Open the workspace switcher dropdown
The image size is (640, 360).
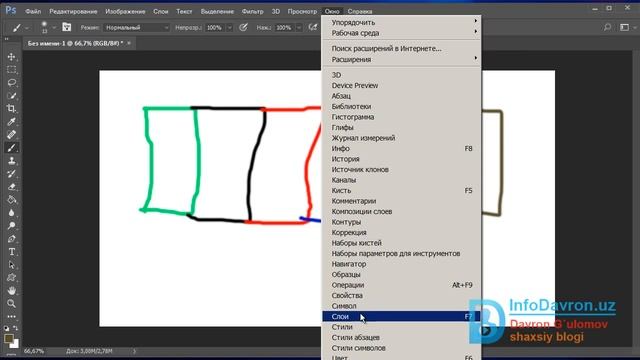point(627,27)
